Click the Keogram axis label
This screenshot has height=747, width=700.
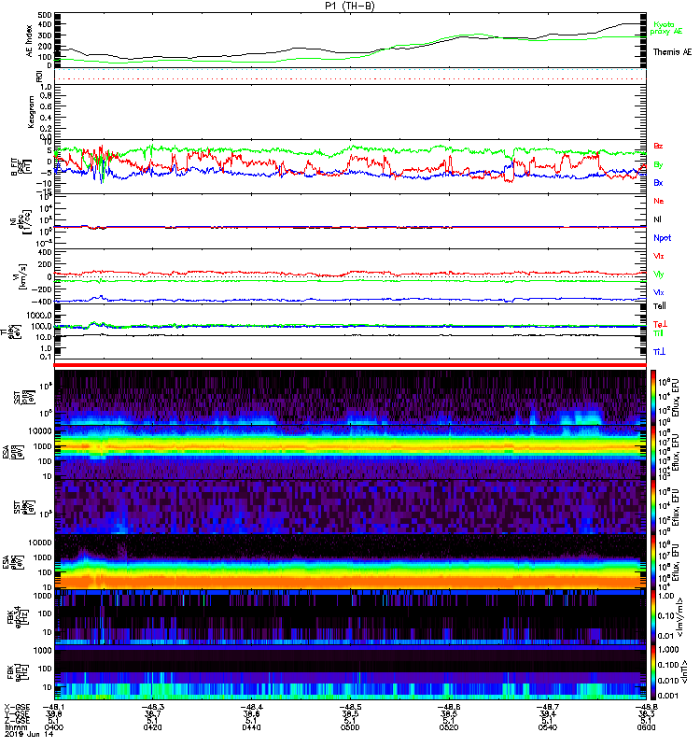31,112
